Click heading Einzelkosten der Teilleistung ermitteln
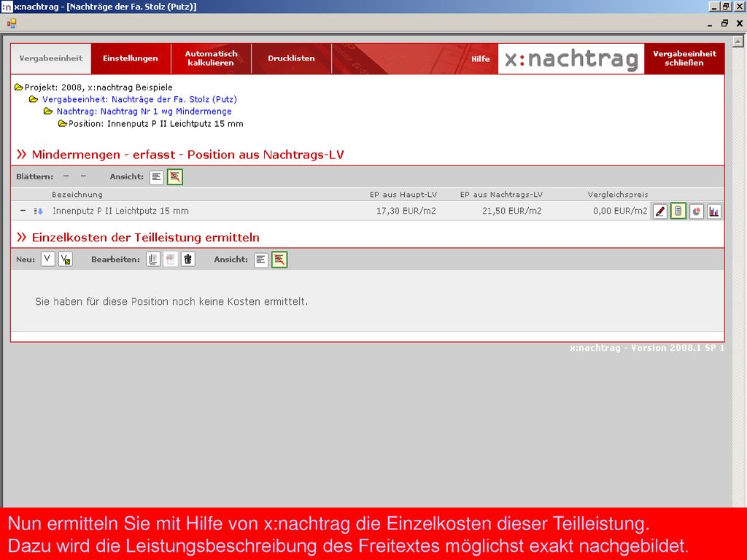This screenshot has width=747, height=560. coord(145,237)
